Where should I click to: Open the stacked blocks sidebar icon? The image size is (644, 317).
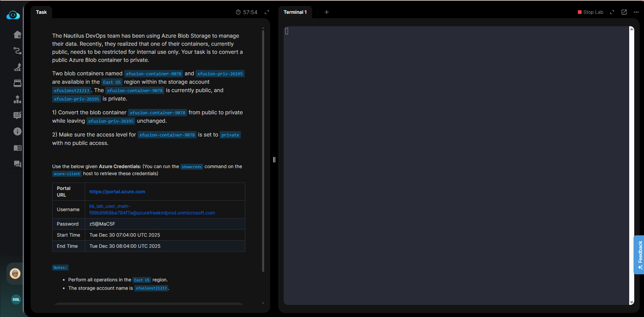click(x=17, y=99)
